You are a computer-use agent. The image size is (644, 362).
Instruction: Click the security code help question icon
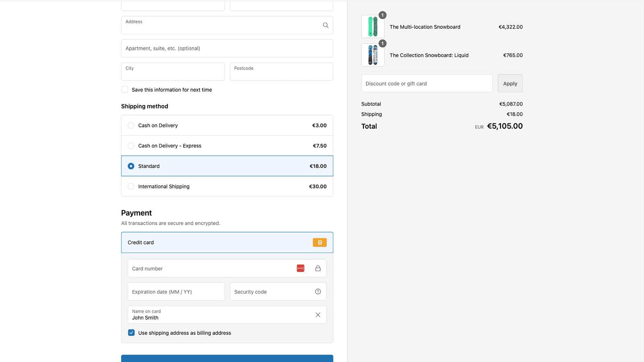click(318, 292)
